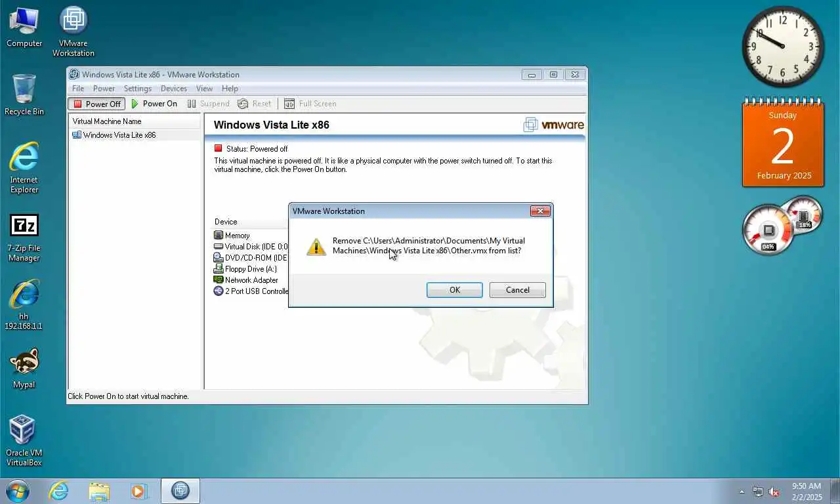Viewport: 840px width, 504px height.
Task: Click the Power On toolbar button
Action: coord(154,104)
